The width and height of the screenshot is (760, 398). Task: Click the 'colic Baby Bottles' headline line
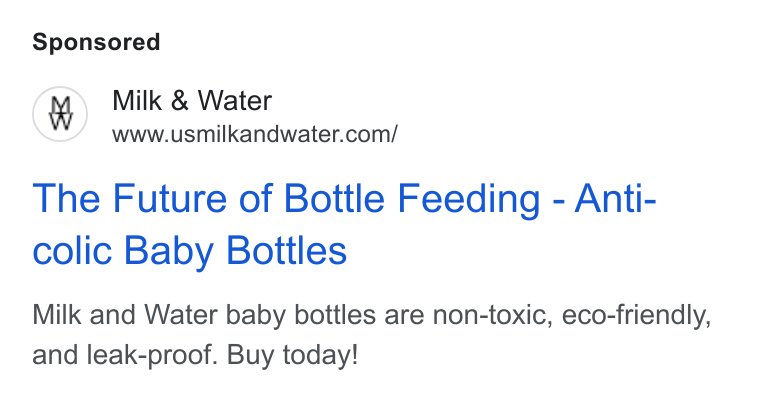tap(190, 251)
